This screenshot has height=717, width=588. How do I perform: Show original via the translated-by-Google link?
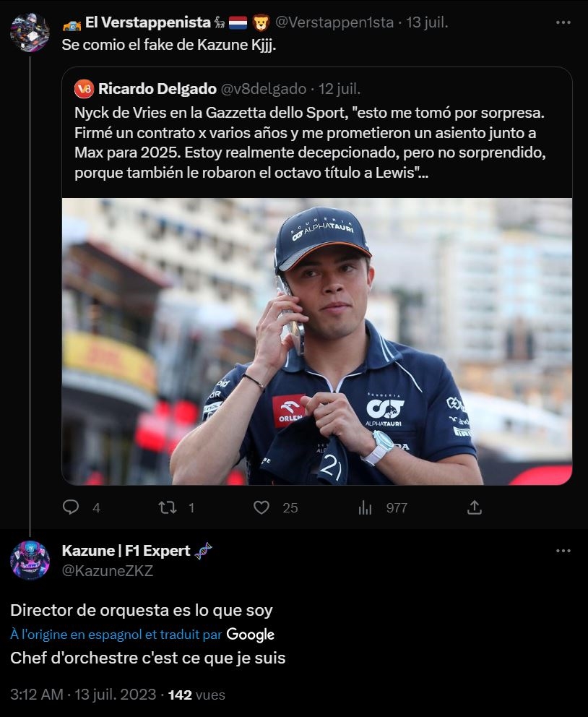point(116,635)
